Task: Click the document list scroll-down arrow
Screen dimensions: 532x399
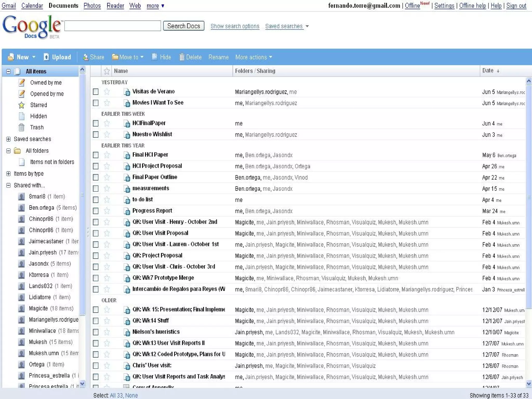Action: (529, 383)
